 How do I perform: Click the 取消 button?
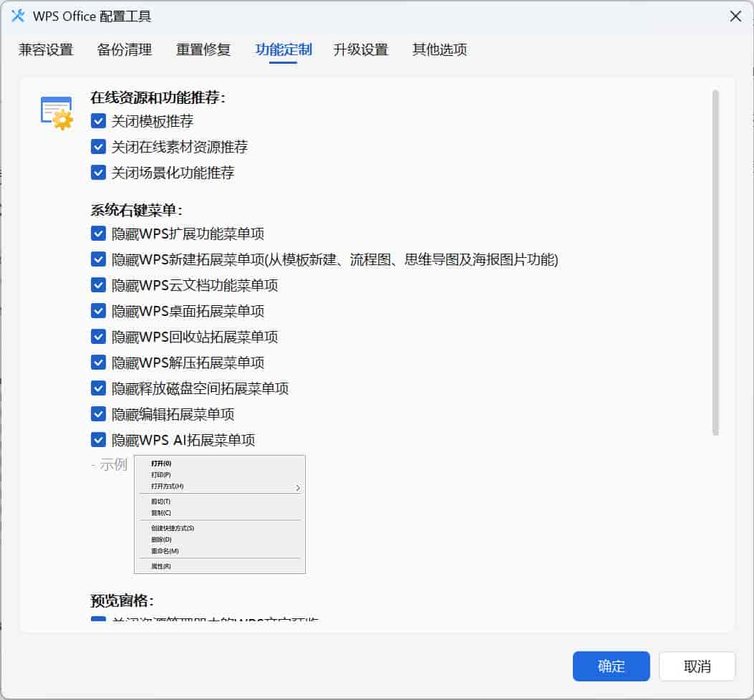tap(697, 666)
